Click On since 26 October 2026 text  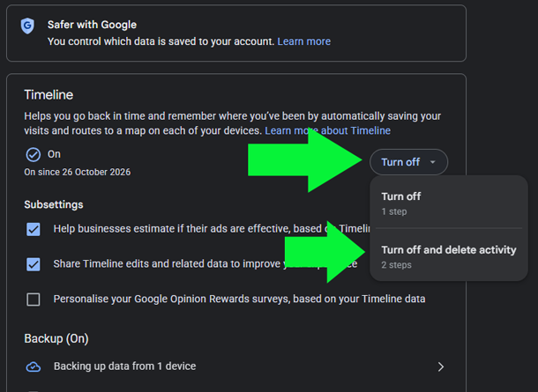[x=78, y=172]
